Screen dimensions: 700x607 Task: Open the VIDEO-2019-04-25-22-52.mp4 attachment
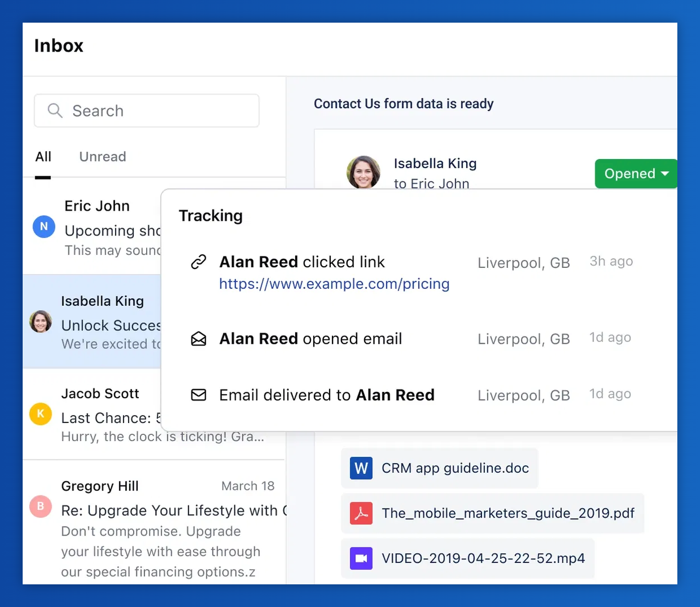[x=468, y=558]
